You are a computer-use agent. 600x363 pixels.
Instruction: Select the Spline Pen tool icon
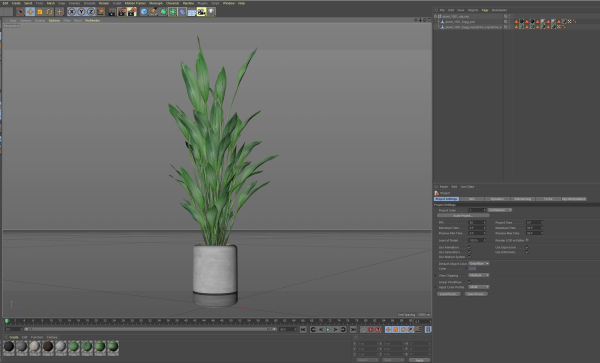[153, 12]
